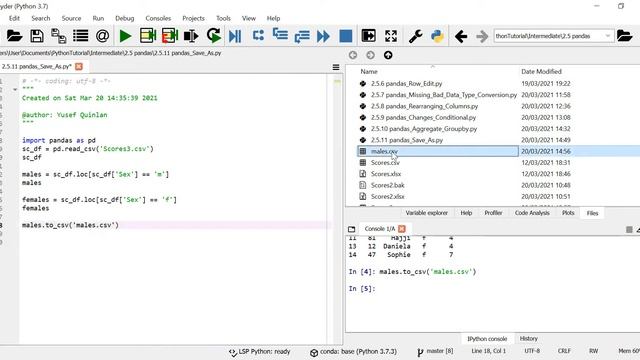Select Scores.csv in file list
Image resolution: width=640 pixels, height=360 pixels.
385,162
